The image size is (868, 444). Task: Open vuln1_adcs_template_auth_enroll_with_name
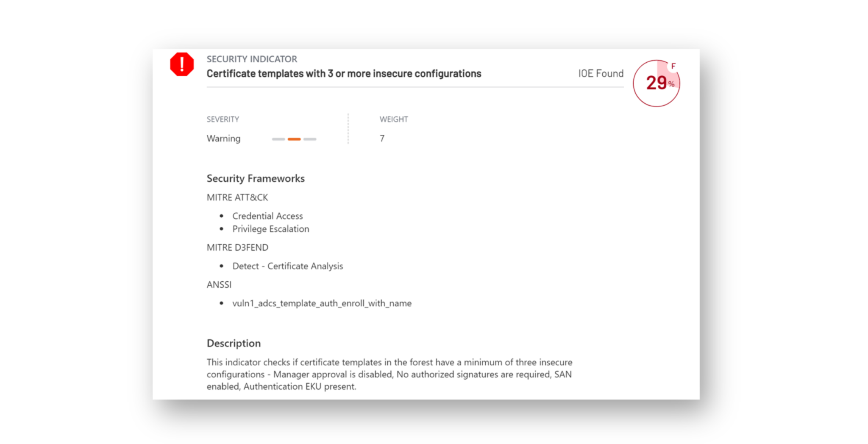[x=322, y=303]
